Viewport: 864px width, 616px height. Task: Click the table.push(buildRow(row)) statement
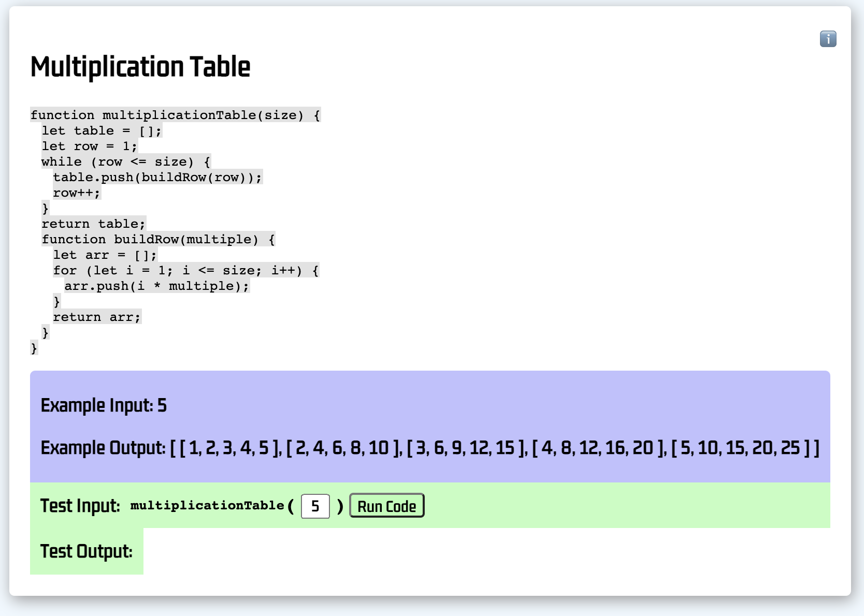pos(157,177)
